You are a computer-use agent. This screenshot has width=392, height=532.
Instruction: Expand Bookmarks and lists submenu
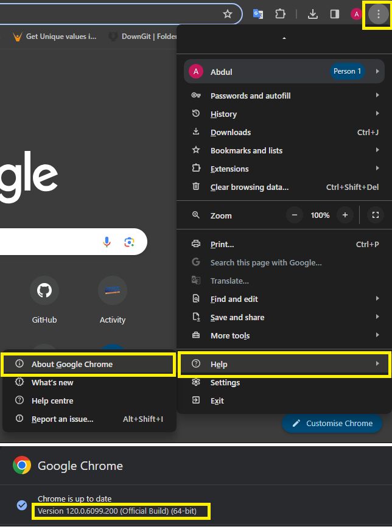pyautogui.click(x=284, y=150)
